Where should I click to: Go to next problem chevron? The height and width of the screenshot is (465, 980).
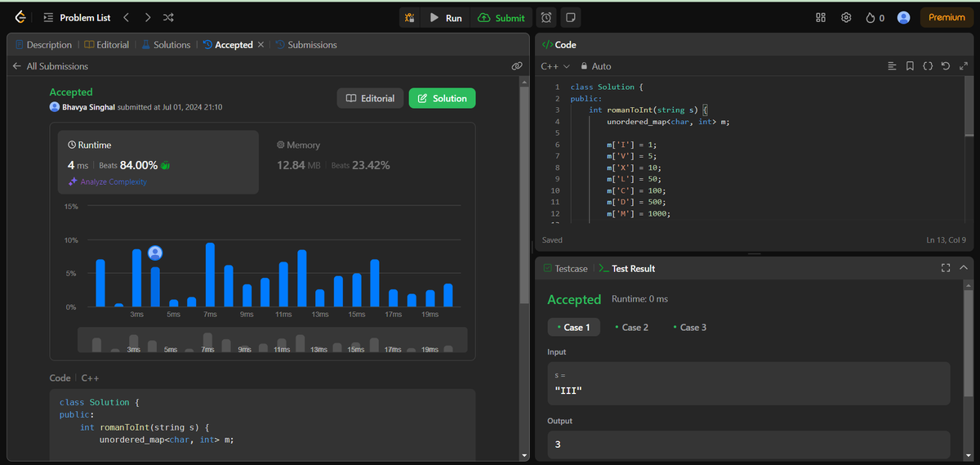147,17
